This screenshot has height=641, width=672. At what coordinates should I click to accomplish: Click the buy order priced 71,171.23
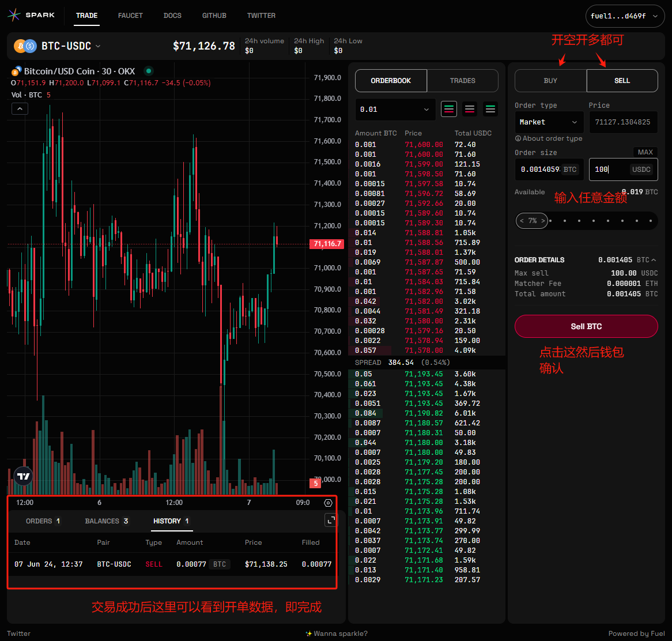pos(427,580)
